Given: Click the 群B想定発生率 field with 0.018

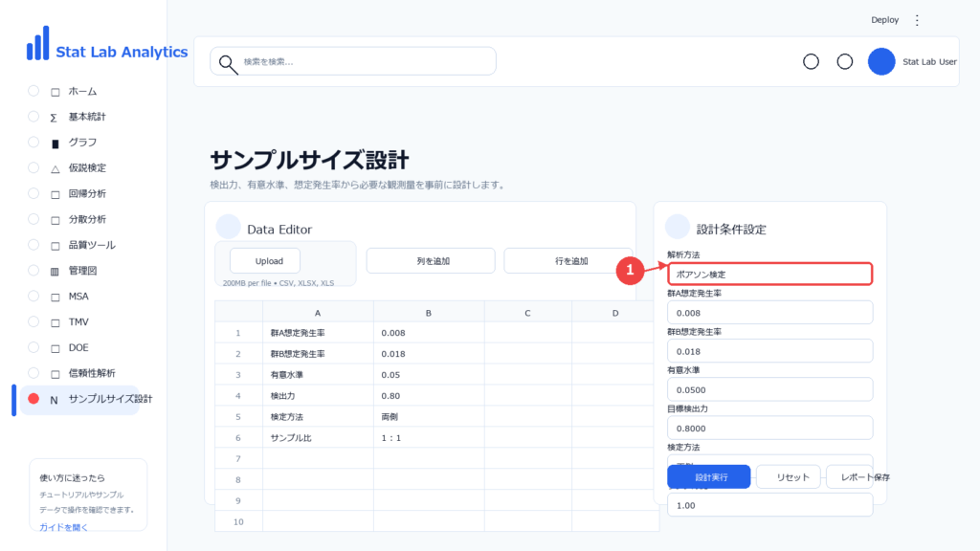Looking at the screenshot, I should pos(770,351).
